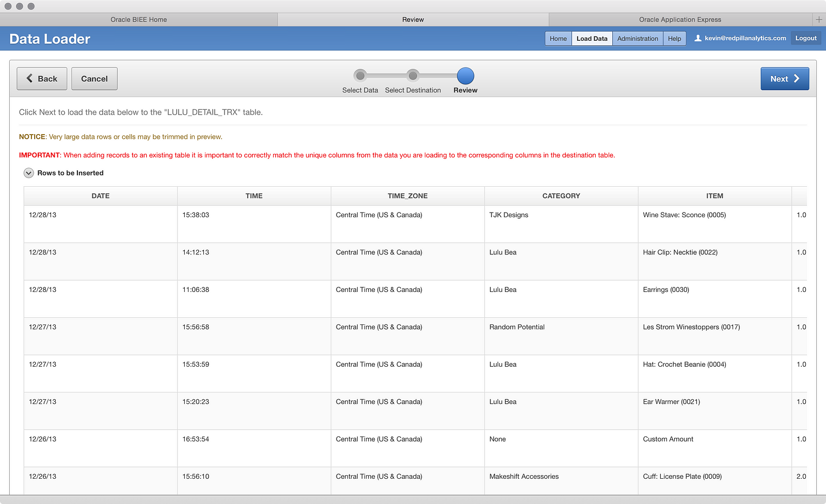
Task: Click the Data Loader title
Action: (50, 39)
